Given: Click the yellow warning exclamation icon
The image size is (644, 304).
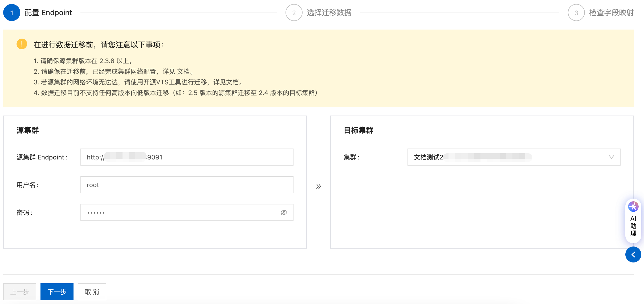Looking at the screenshot, I should (22, 44).
